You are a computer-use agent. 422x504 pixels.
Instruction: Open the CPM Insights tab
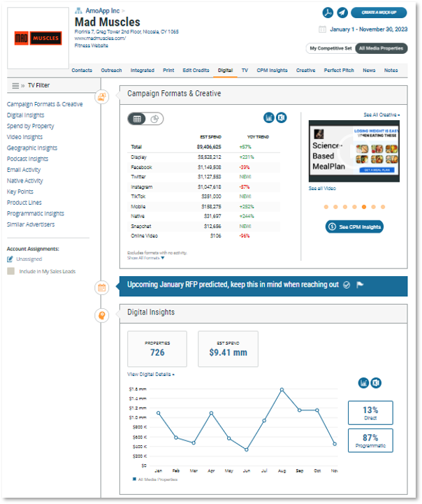tap(272, 71)
